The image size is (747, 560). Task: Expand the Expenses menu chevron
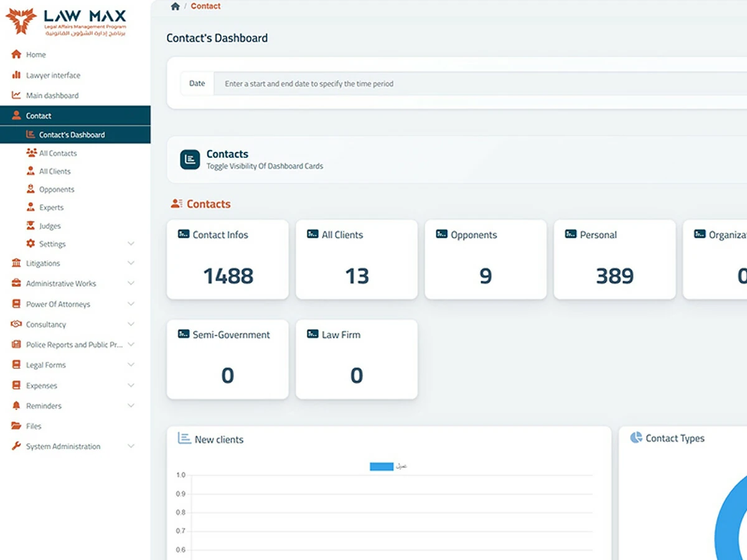pyautogui.click(x=131, y=386)
